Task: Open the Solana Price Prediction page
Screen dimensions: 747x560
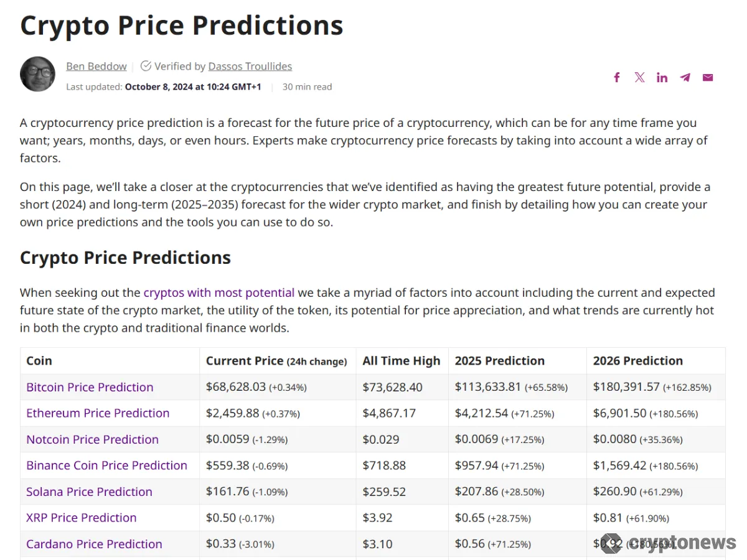Action: [x=89, y=492]
